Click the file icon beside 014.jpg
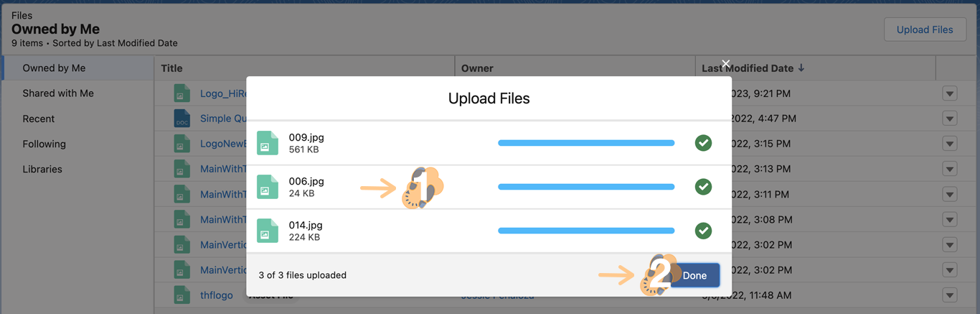Image resolution: width=980 pixels, height=314 pixels. coord(267,231)
